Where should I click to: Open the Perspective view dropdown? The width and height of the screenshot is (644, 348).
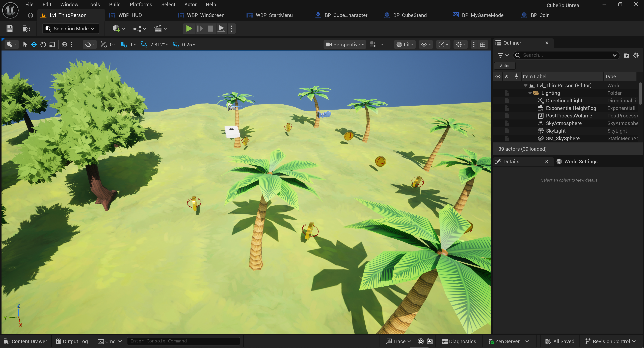pos(345,44)
